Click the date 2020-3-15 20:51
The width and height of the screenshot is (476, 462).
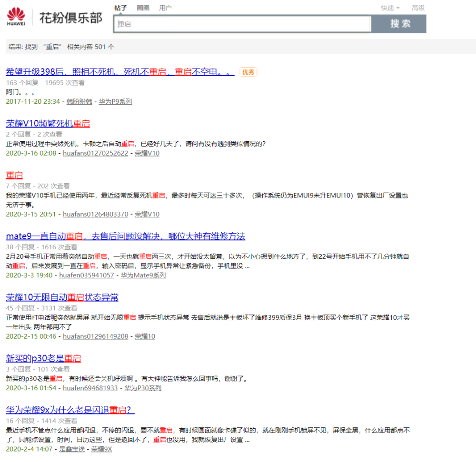(x=31, y=214)
